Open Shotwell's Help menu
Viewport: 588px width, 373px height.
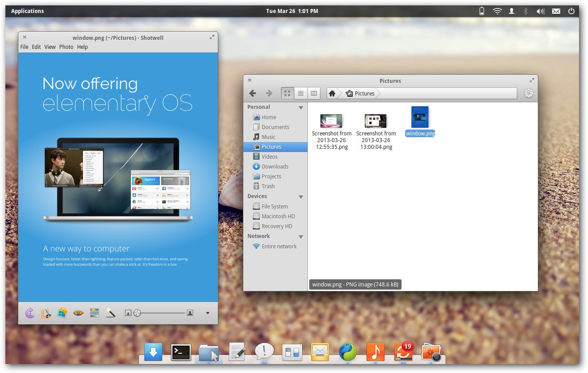pyautogui.click(x=82, y=47)
